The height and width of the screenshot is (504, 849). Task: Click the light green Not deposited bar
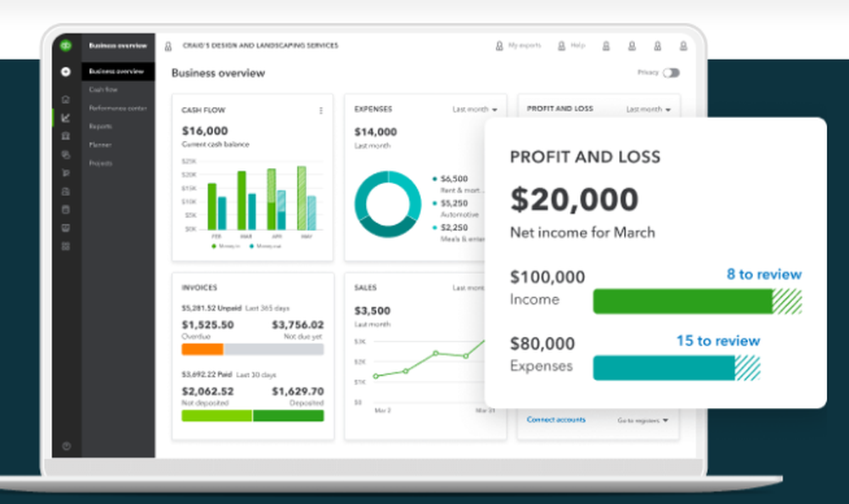coord(216,416)
